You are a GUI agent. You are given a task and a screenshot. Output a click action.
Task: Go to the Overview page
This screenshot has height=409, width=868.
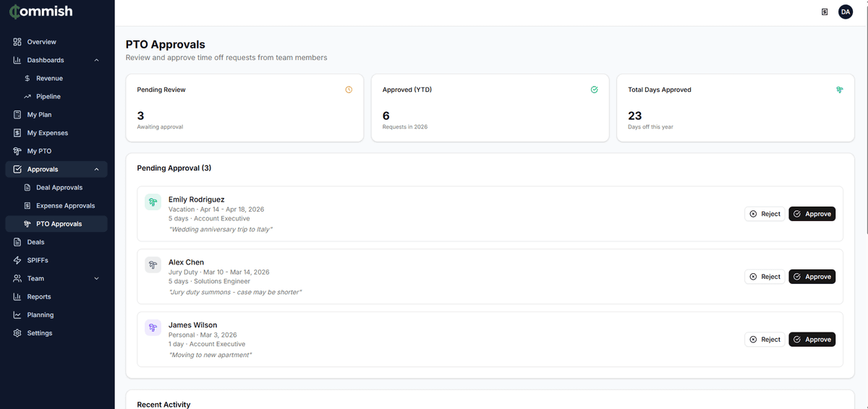(41, 42)
